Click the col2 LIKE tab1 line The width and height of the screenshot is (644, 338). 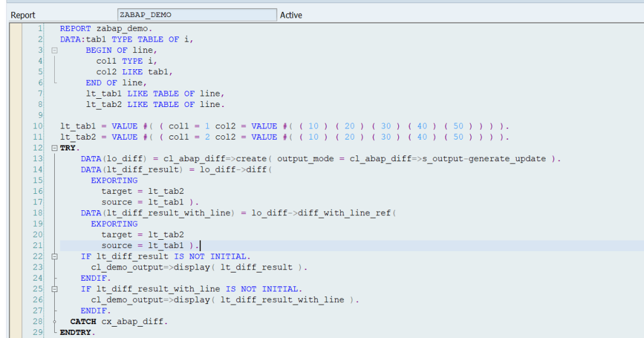tap(134, 72)
